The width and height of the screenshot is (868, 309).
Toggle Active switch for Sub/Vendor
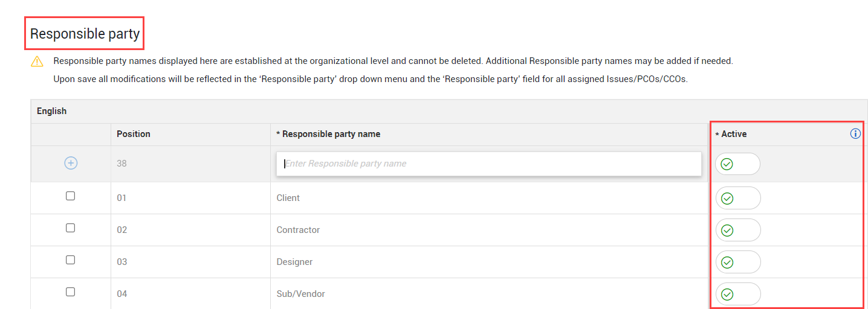[x=737, y=294]
